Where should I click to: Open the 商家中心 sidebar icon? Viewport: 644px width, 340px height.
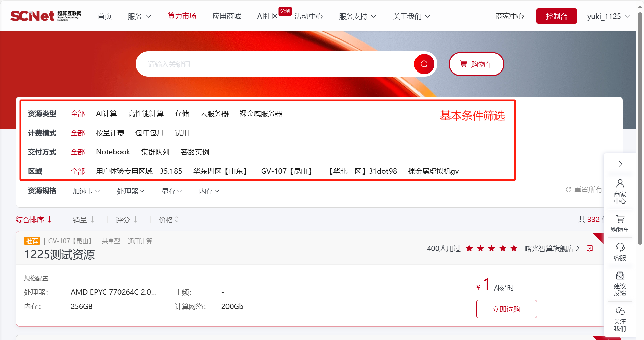point(620,192)
